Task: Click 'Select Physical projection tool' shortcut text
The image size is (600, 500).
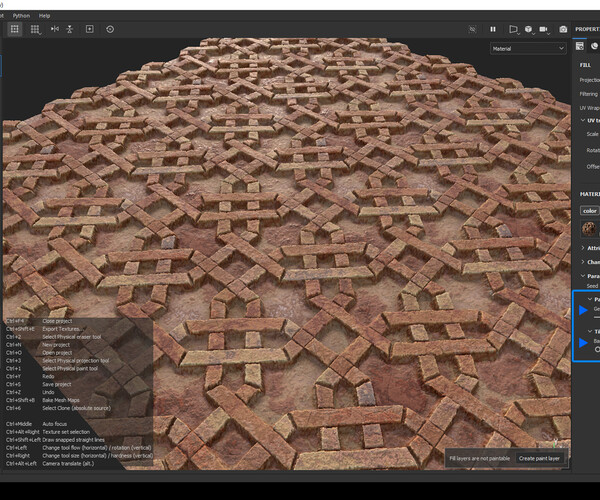Action: (75, 360)
